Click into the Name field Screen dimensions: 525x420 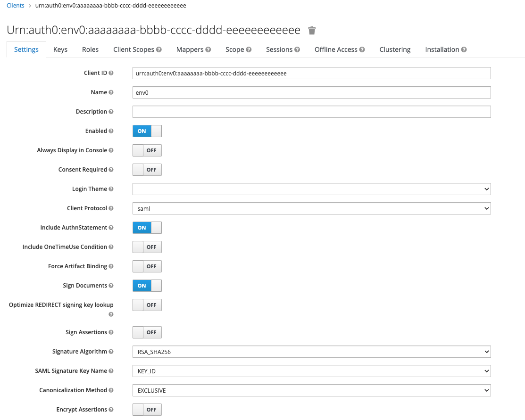(x=312, y=92)
